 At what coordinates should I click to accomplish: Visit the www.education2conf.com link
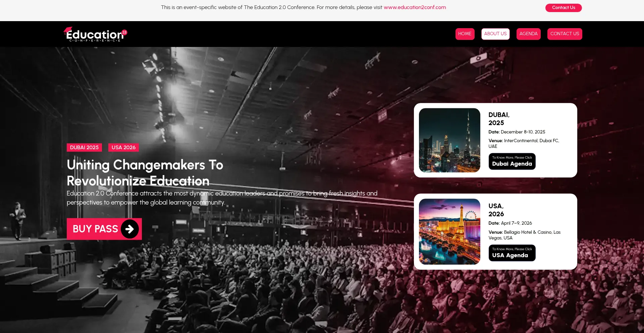click(415, 7)
